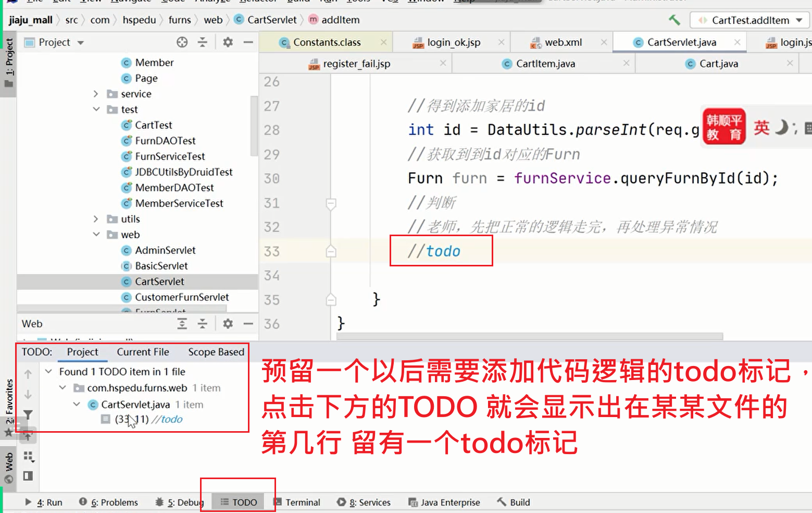
Task: Collapse the 'Found 1 TODO item' node
Action: pyautogui.click(x=48, y=372)
